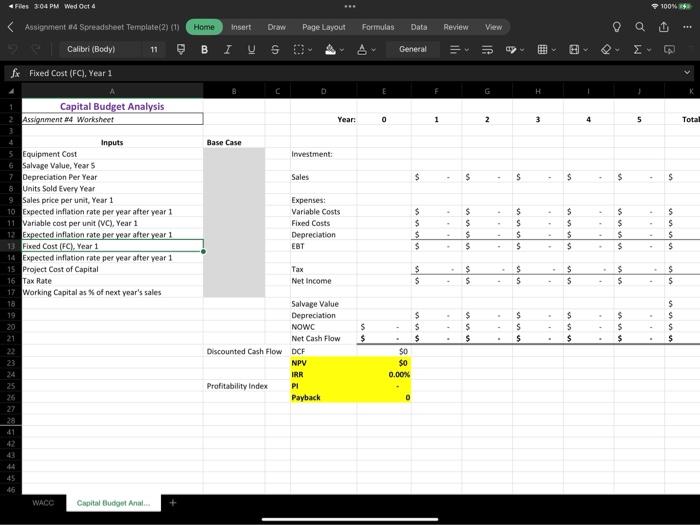
Task: Switch to the Review tab
Action: click(456, 27)
